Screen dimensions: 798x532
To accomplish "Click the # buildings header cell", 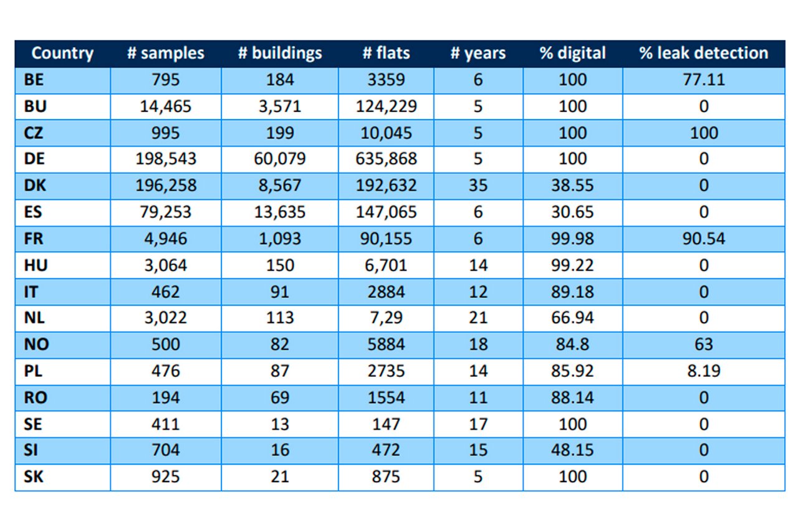I will (280, 54).
